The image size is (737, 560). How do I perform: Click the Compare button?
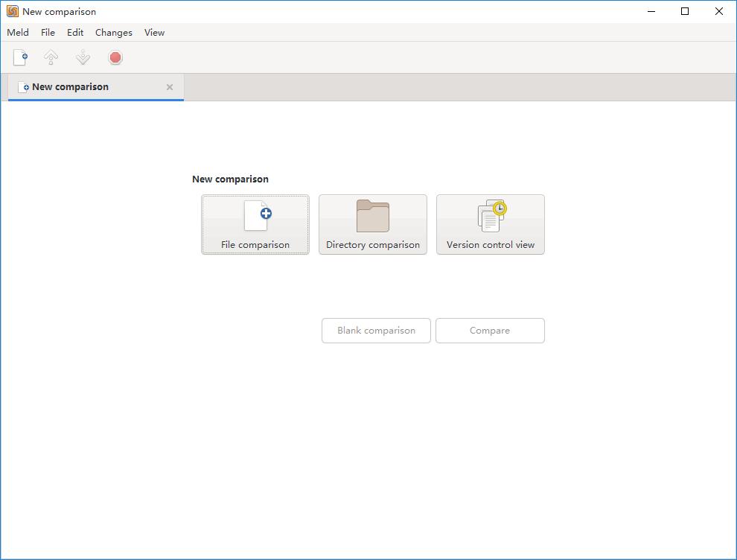pyautogui.click(x=490, y=331)
